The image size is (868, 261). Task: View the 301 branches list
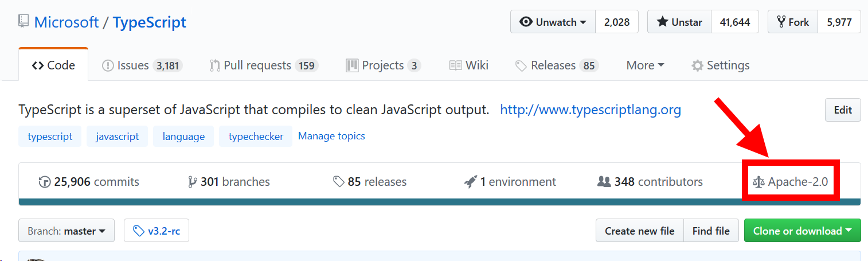click(229, 182)
